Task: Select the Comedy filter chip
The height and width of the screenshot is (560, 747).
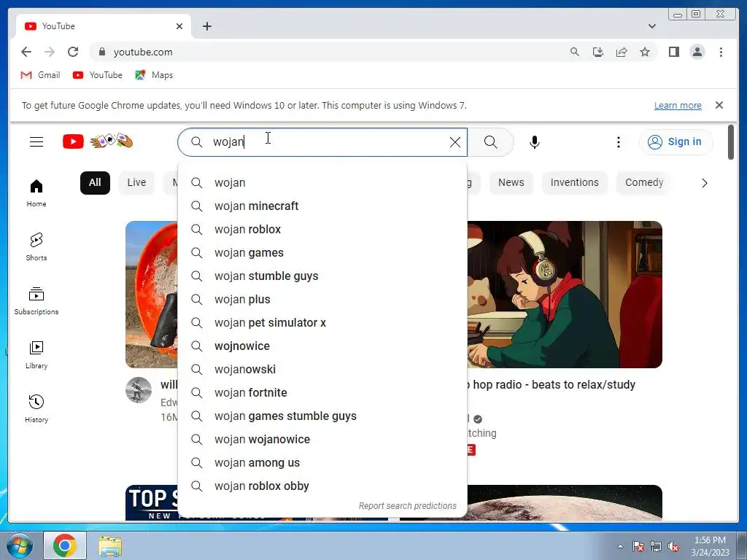Action: point(643,183)
